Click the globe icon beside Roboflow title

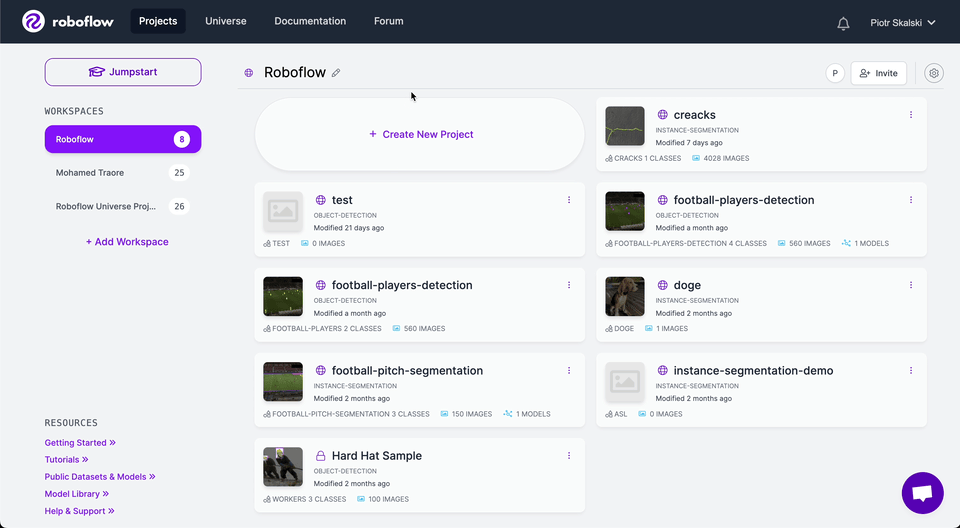(249, 73)
